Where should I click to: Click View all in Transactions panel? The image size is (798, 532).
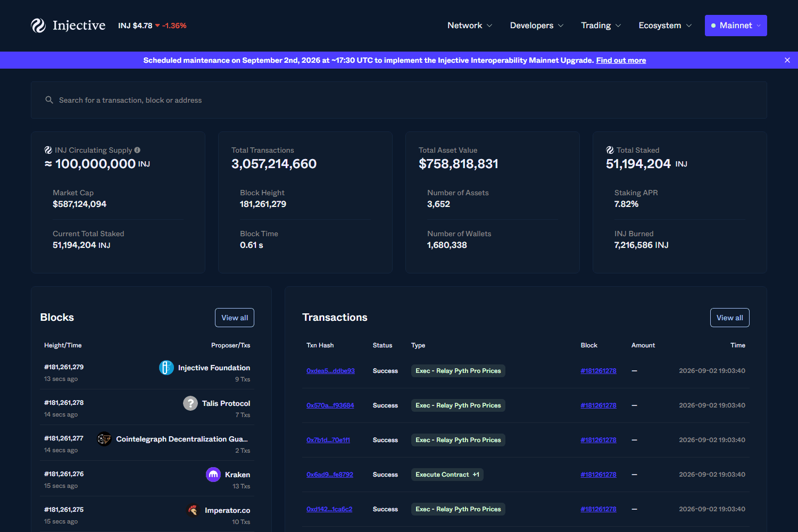[730, 318]
